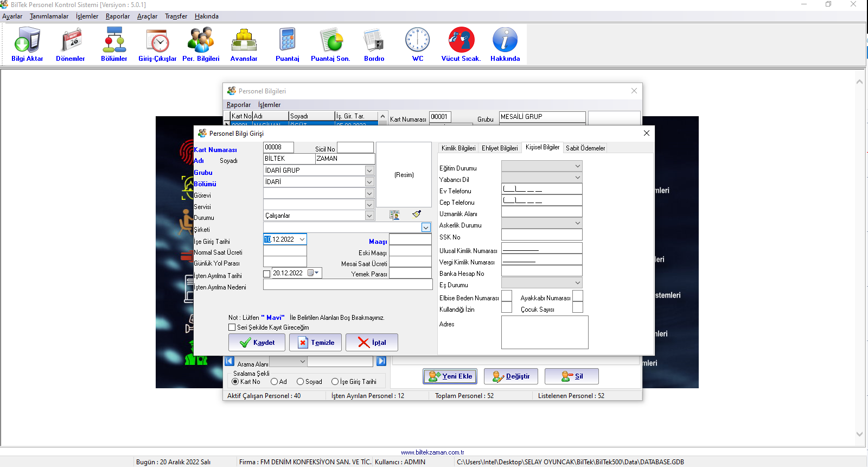Click the Resim photo placeholder
Image resolution: width=868 pixels, height=467 pixels.
404,175
